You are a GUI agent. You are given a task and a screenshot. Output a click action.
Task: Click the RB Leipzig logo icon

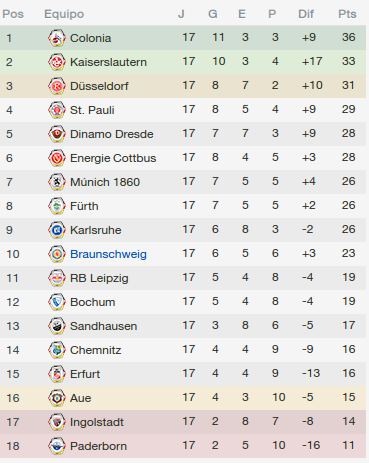pyautogui.click(x=57, y=278)
